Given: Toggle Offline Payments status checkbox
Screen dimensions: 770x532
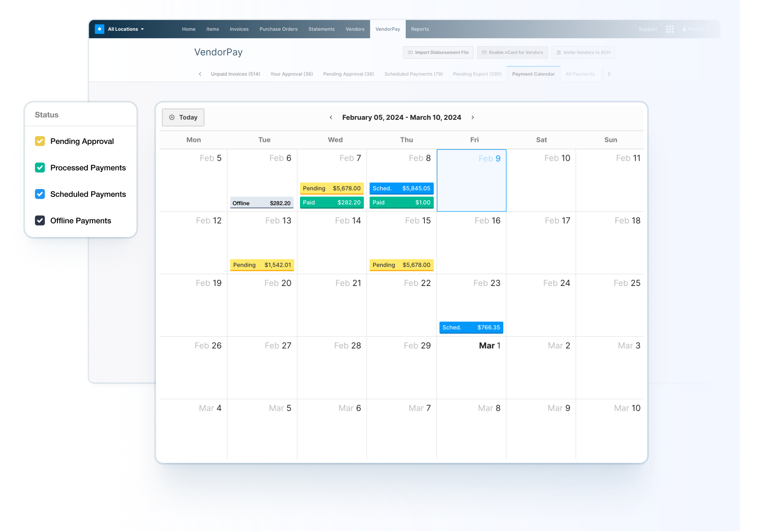Looking at the screenshot, I should (40, 221).
